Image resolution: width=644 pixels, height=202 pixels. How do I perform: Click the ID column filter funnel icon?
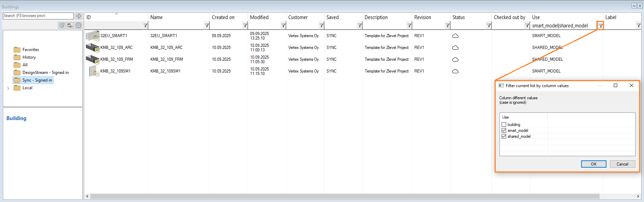[x=145, y=25]
